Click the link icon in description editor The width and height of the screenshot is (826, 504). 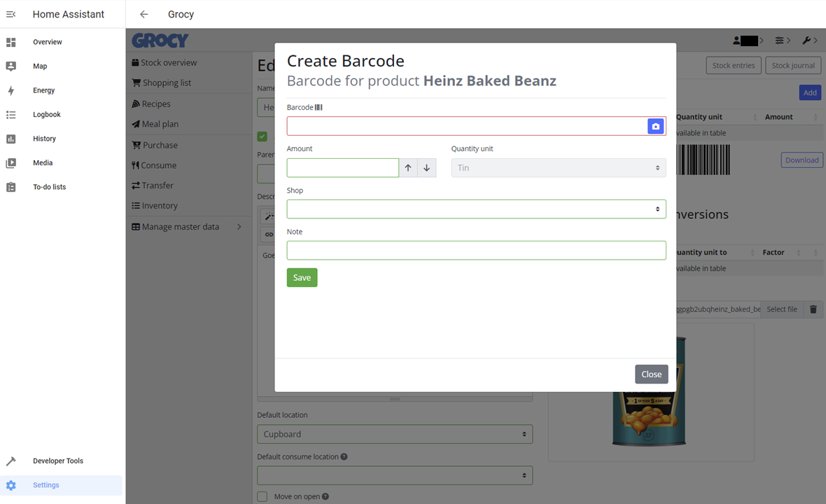[x=269, y=234]
